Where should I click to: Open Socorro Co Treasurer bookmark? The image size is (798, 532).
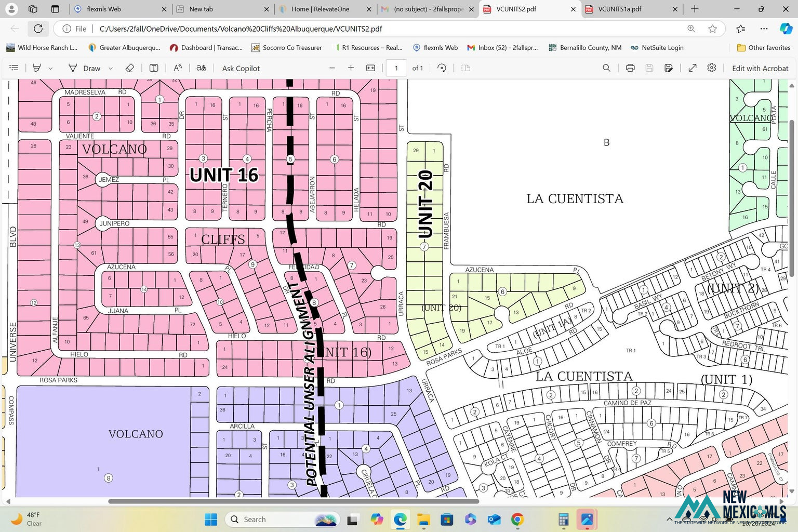click(x=287, y=47)
